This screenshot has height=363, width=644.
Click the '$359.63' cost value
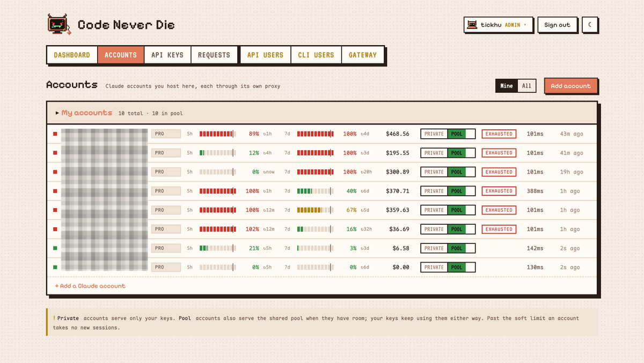(x=398, y=210)
